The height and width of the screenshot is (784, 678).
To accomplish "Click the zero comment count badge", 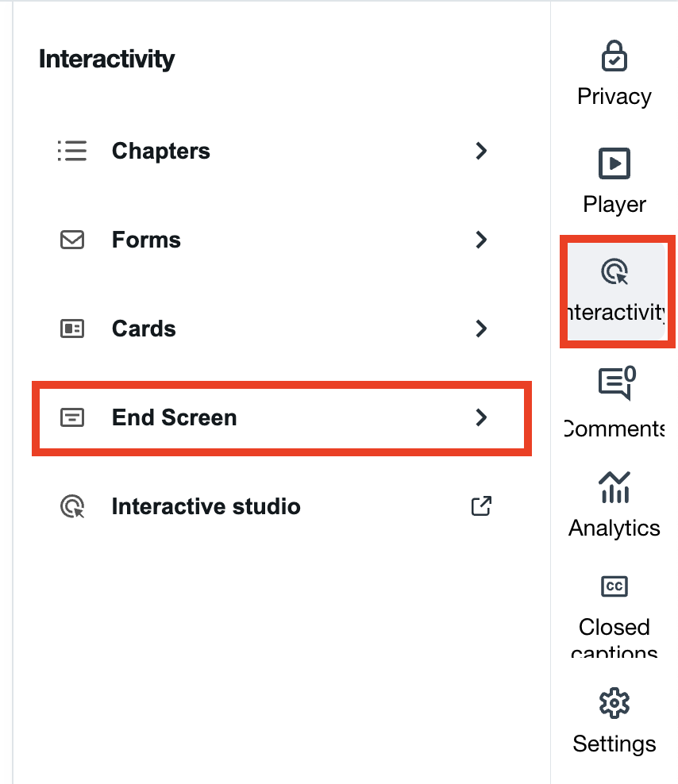I will pos(628,375).
